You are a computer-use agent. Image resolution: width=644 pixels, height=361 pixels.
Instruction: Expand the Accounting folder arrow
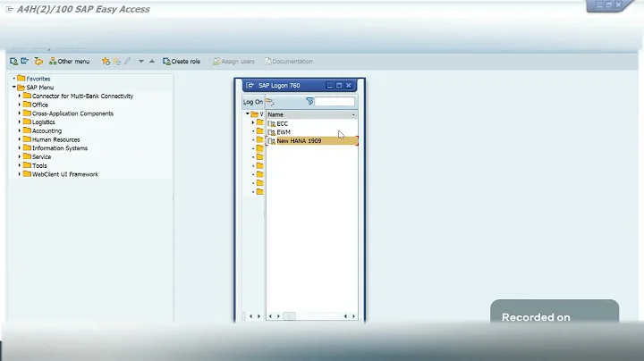[20, 130]
